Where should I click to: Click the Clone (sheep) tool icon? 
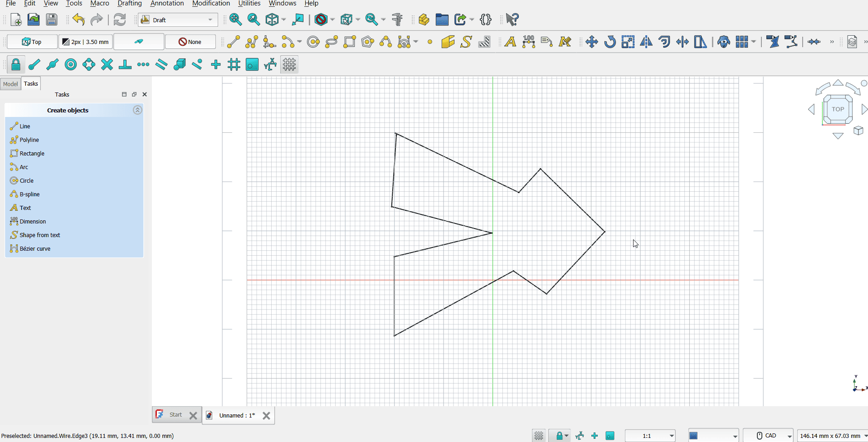click(724, 42)
